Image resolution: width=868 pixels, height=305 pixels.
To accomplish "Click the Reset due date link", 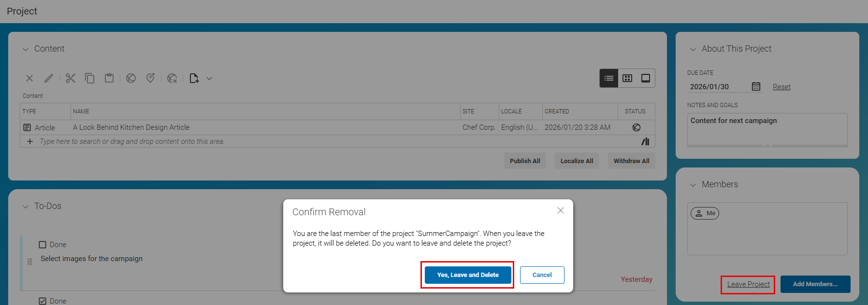I will [x=781, y=87].
